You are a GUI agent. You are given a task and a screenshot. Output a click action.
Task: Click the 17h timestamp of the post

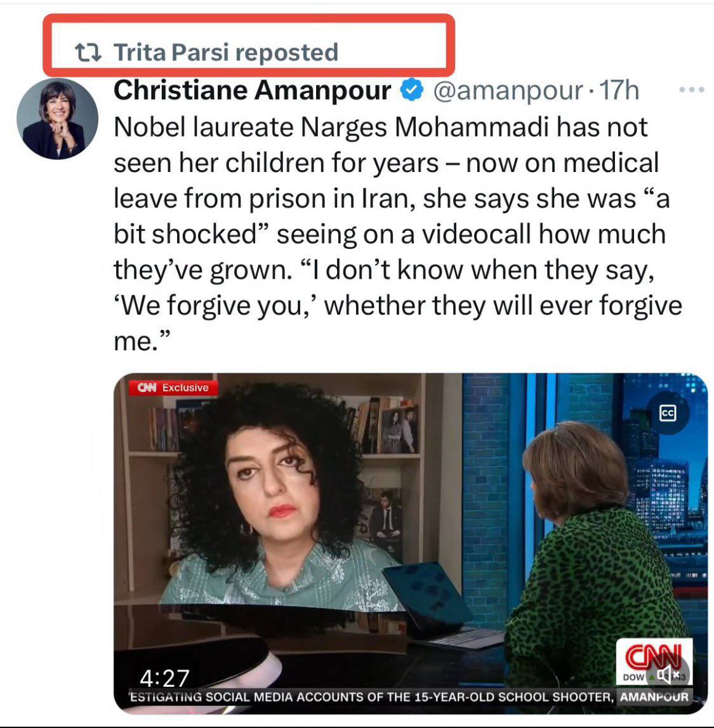coord(619,91)
